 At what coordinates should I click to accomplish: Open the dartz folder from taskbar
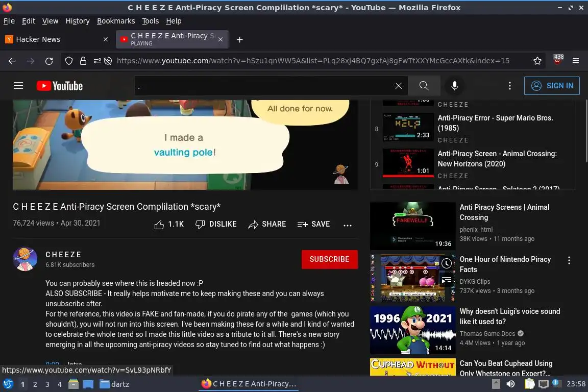pos(114,384)
